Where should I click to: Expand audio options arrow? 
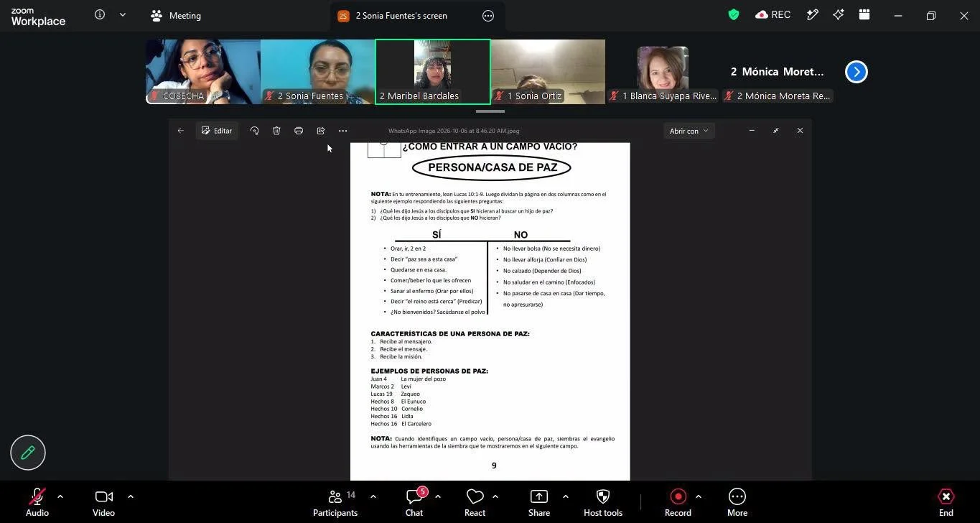point(60,496)
